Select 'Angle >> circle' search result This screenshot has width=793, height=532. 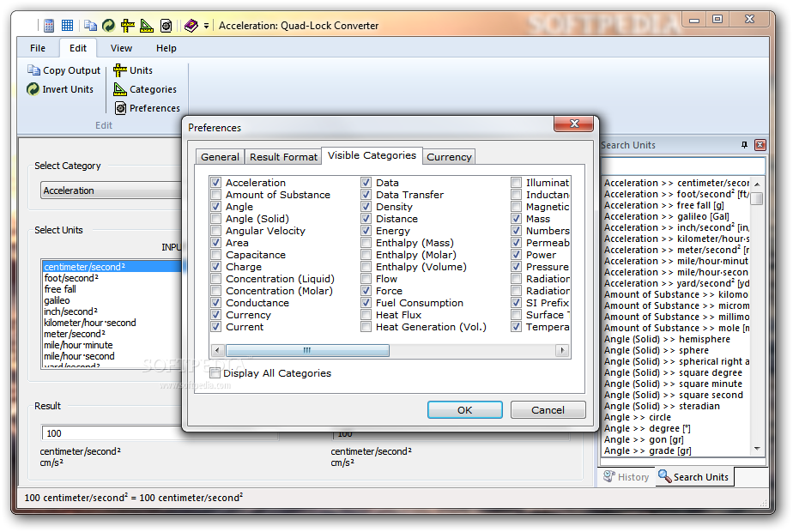pos(637,417)
